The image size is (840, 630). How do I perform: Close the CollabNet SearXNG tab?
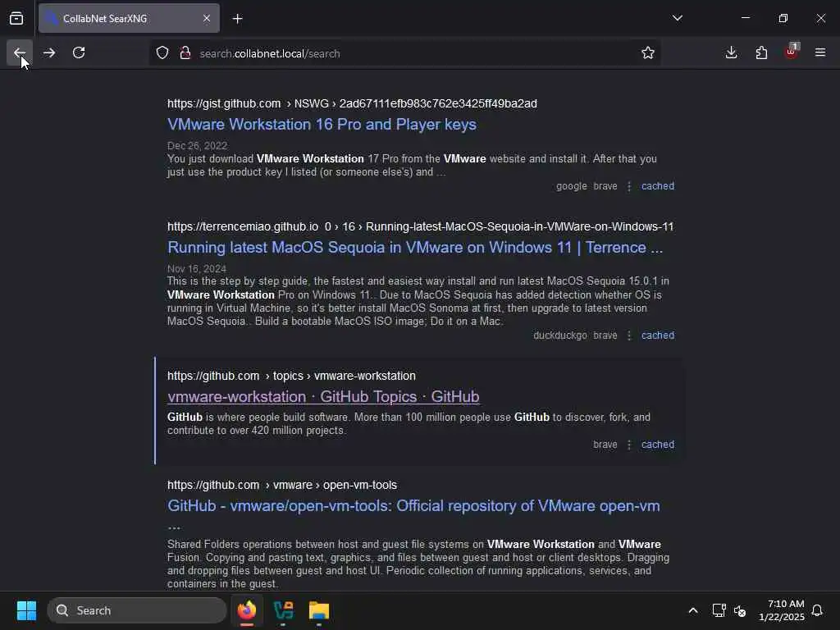pos(207,19)
